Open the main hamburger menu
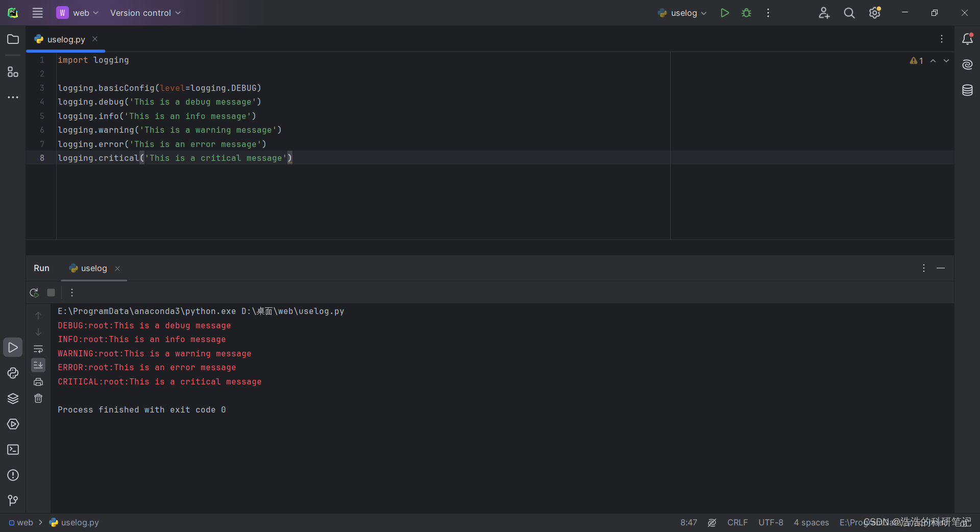Screen dimensions: 980x532 coord(38,13)
